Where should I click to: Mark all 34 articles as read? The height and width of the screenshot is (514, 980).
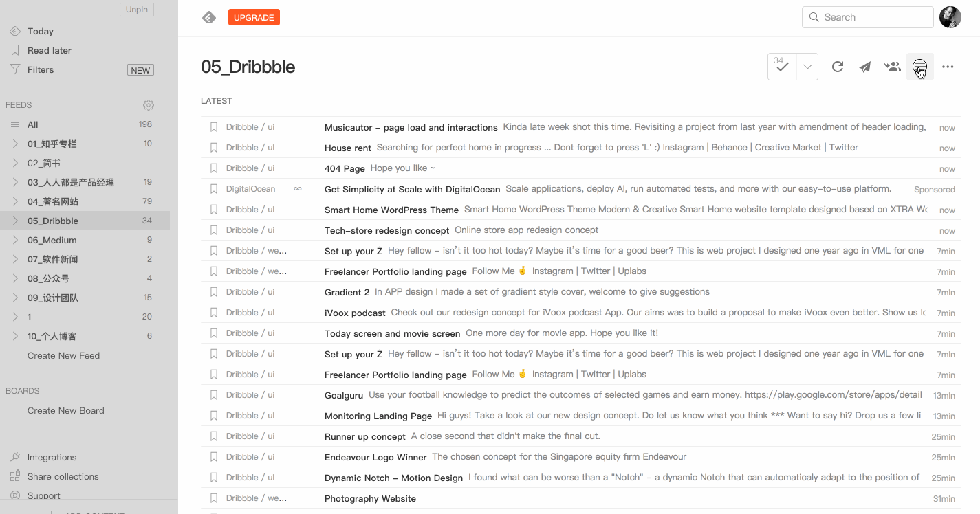[782, 67]
